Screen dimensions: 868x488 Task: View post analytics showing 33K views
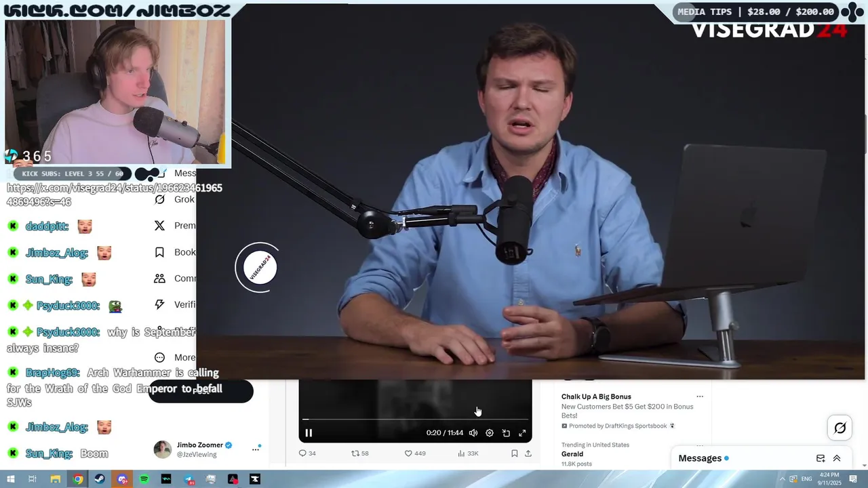tap(468, 453)
